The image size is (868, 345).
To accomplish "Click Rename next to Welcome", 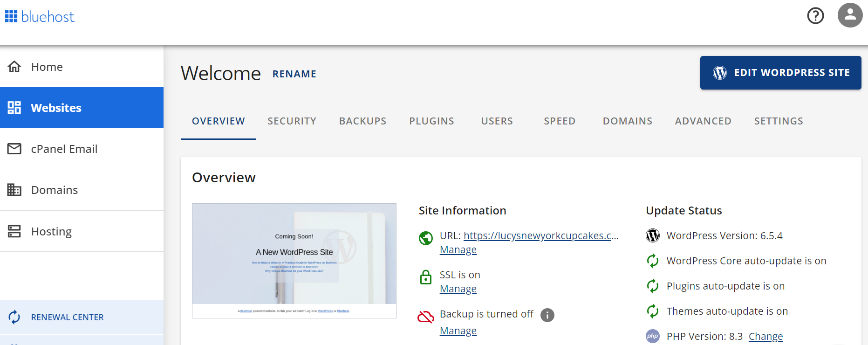I will (294, 74).
